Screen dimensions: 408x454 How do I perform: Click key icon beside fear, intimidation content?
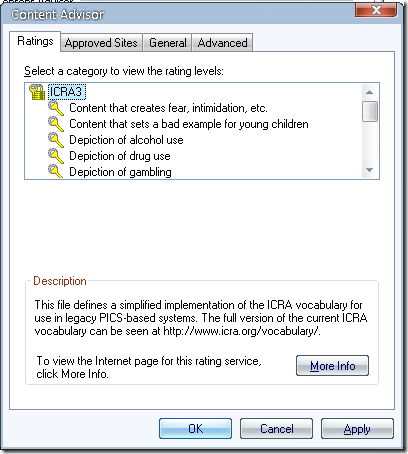pyautogui.click(x=56, y=108)
